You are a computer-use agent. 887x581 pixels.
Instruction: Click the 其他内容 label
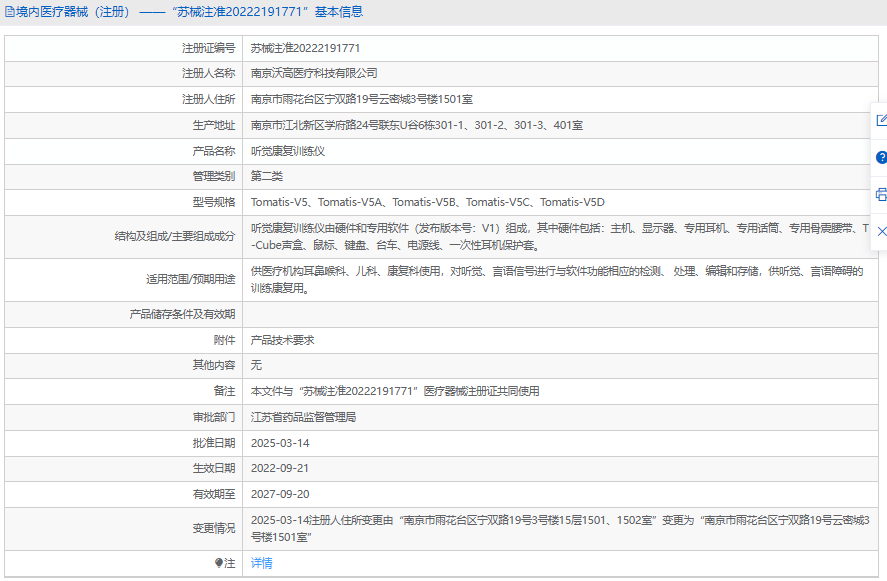[x=214, y=365]
